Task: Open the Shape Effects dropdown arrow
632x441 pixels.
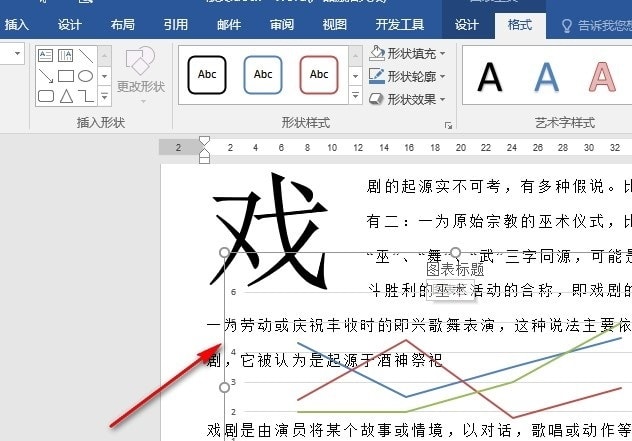Action: coord(443,99)
